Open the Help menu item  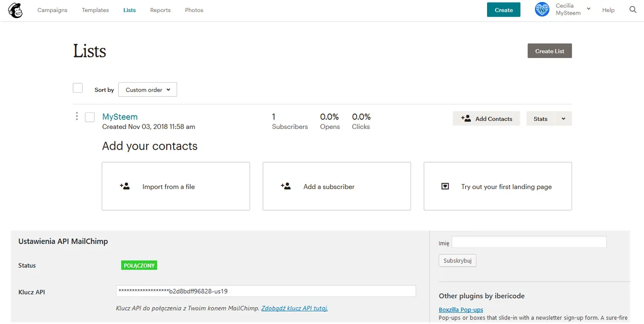point(608,10)
